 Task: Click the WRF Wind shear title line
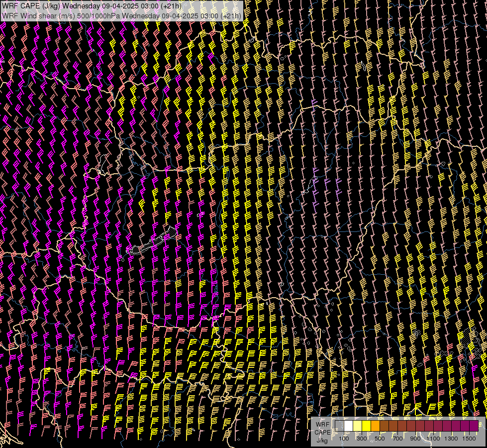(121, 16)
